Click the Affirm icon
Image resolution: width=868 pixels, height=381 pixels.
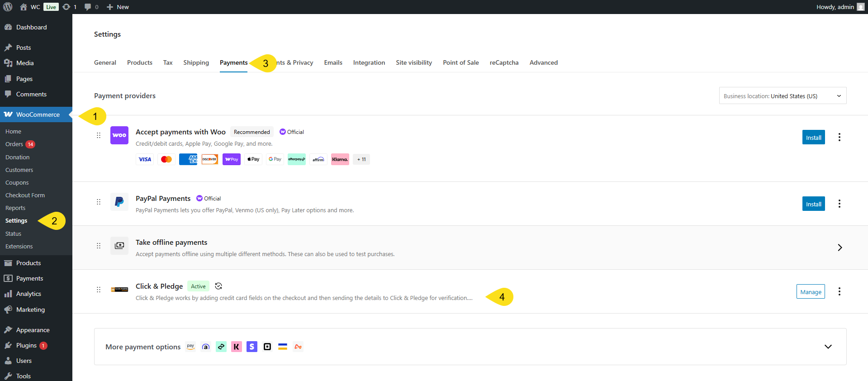point(318,159)
